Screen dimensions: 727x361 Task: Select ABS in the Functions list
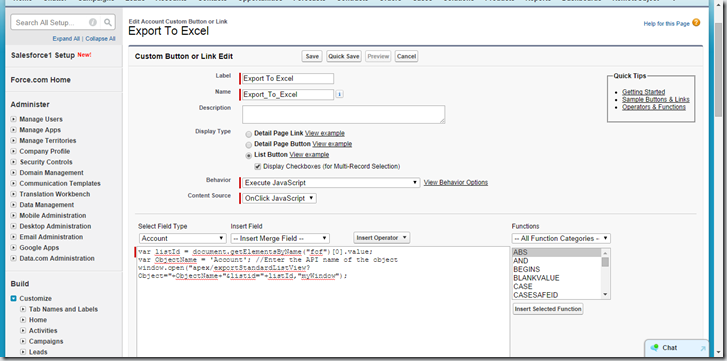click(556, 253)
